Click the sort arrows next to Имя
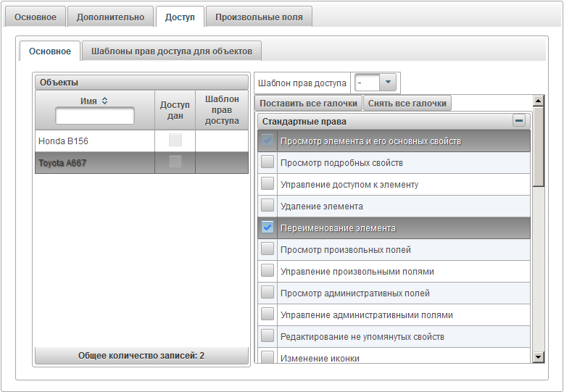 pos(105,101)
